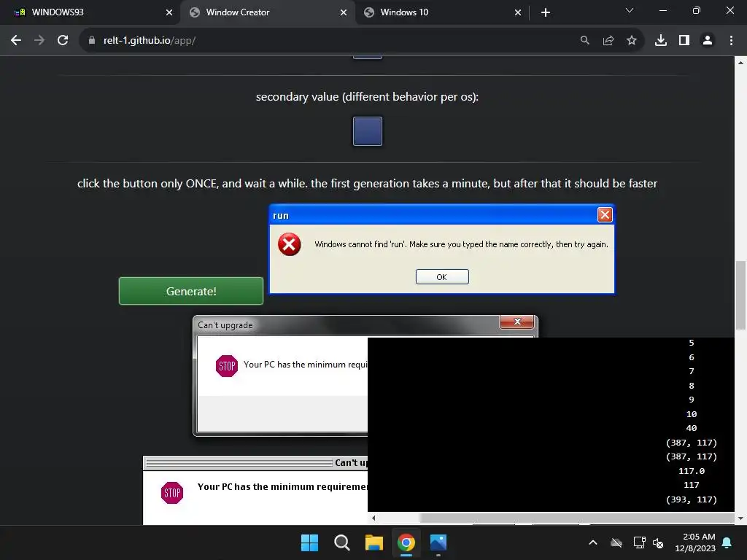
Task: Open File Explorer from the taskbar
Action: (374, 542)
